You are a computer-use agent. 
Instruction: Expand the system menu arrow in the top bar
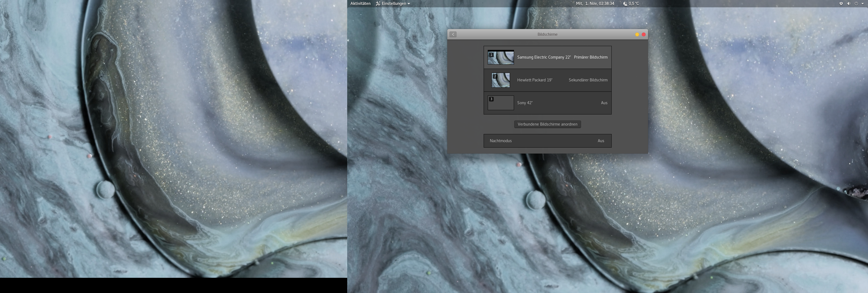click(x=863, y=3)
